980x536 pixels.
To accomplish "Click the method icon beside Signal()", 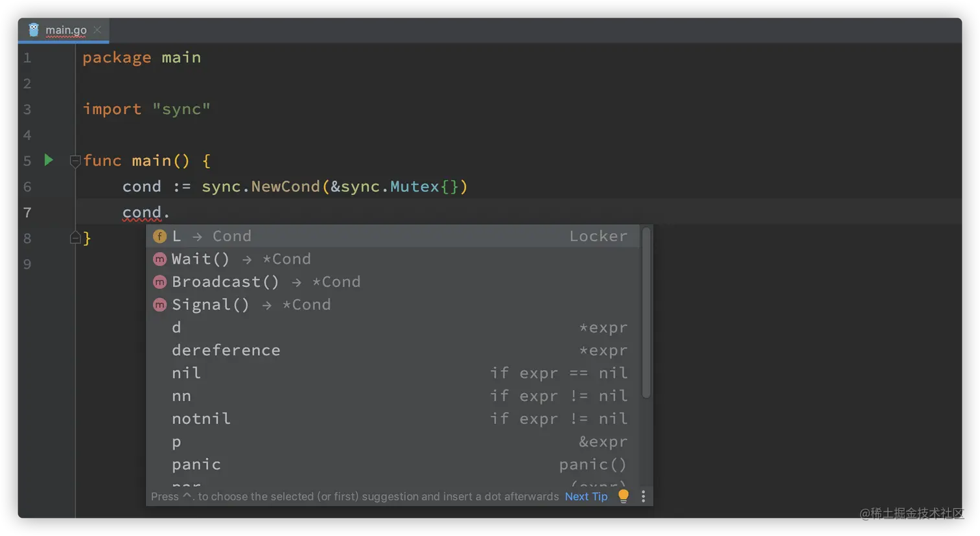I will click(x=159, y=304).
